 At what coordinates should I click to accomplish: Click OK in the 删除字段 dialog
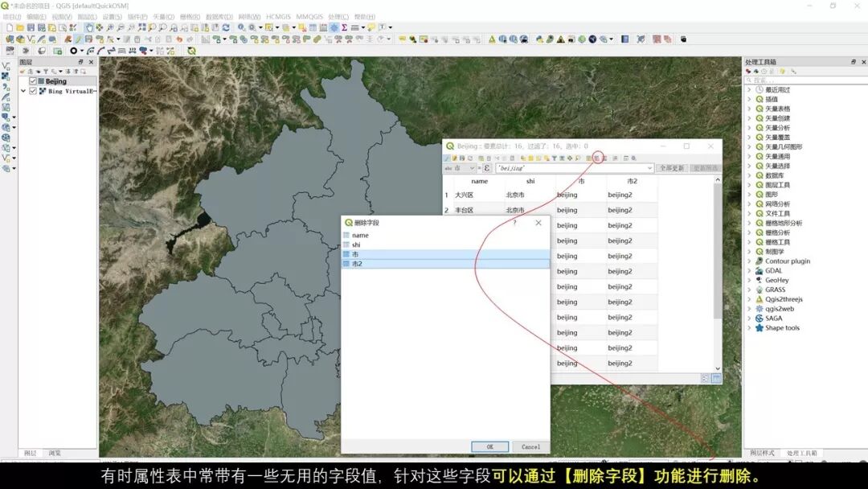pos(490,447)
